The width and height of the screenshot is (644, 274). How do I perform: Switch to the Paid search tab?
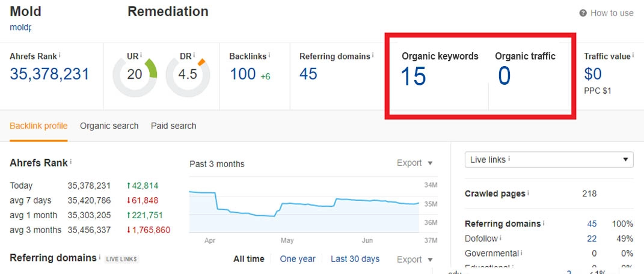[x=173, y=126]
